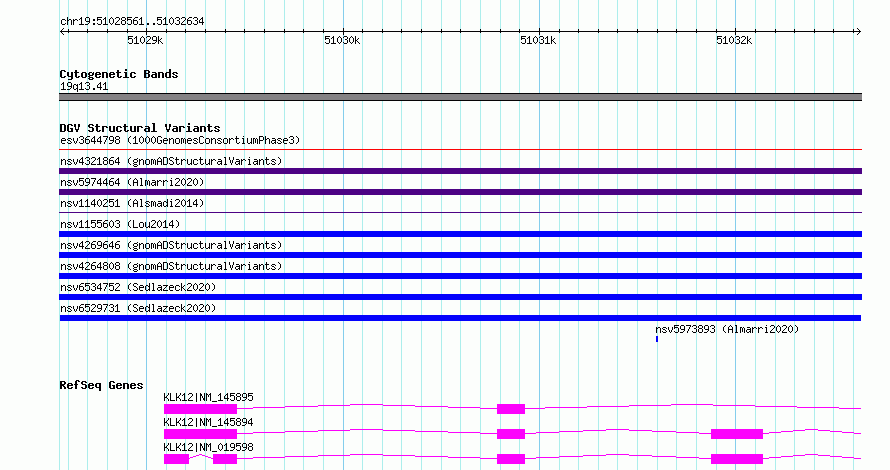The image size is (890, 470).
Task: Open nsv6534752 Sedlazeck2020 variant label
Action: pos(138,287)
